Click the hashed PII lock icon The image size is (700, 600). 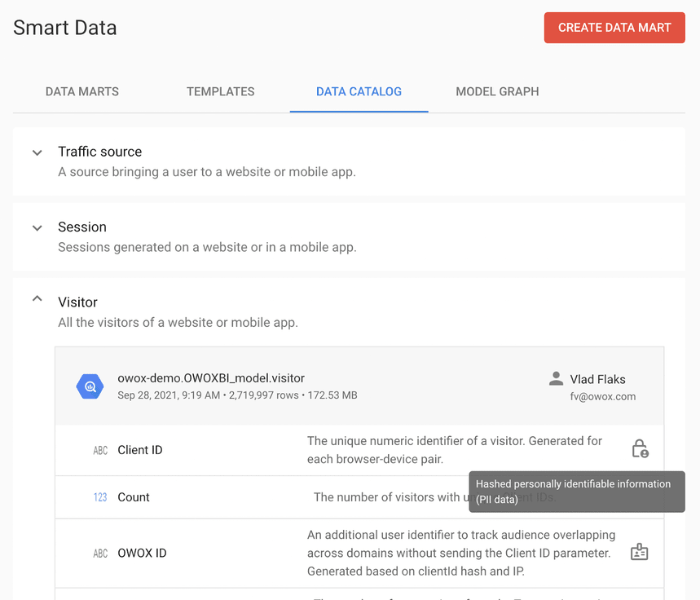point(640,449)
